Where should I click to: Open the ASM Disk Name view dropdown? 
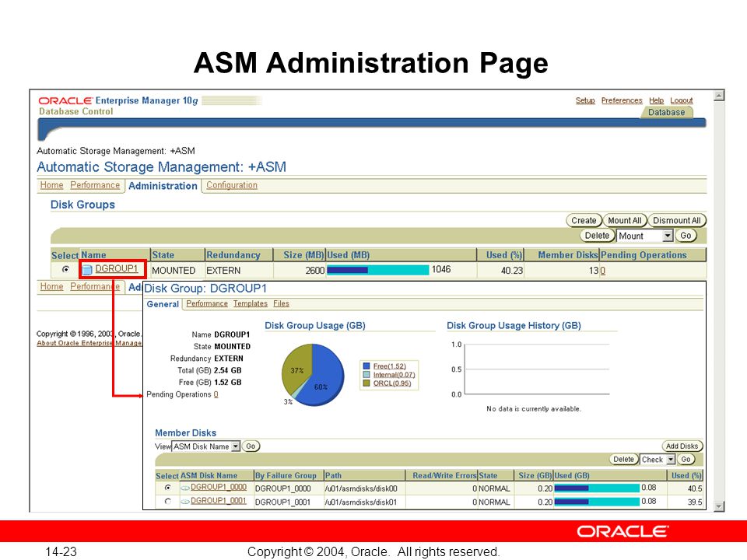pos(206,446)
